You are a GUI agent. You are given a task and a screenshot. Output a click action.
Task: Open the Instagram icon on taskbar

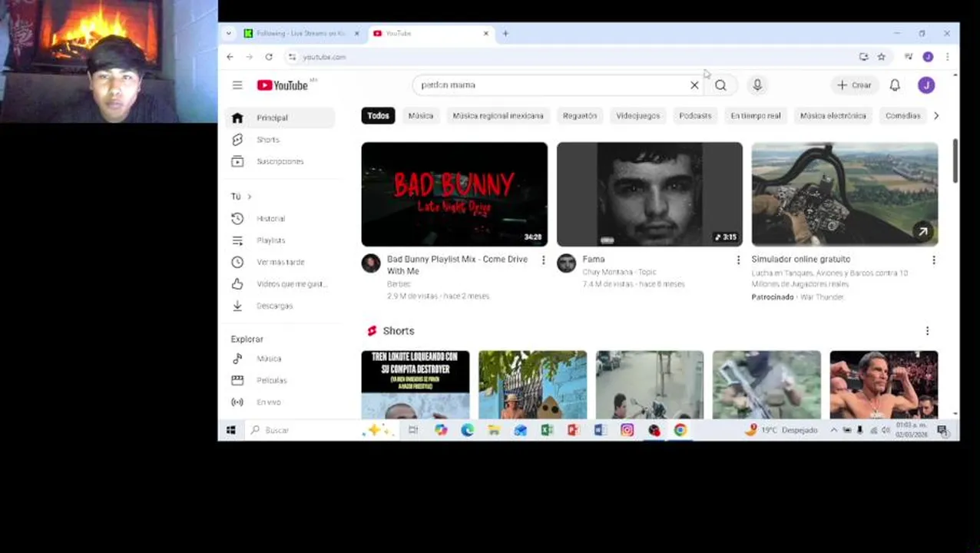coord(627,430)
